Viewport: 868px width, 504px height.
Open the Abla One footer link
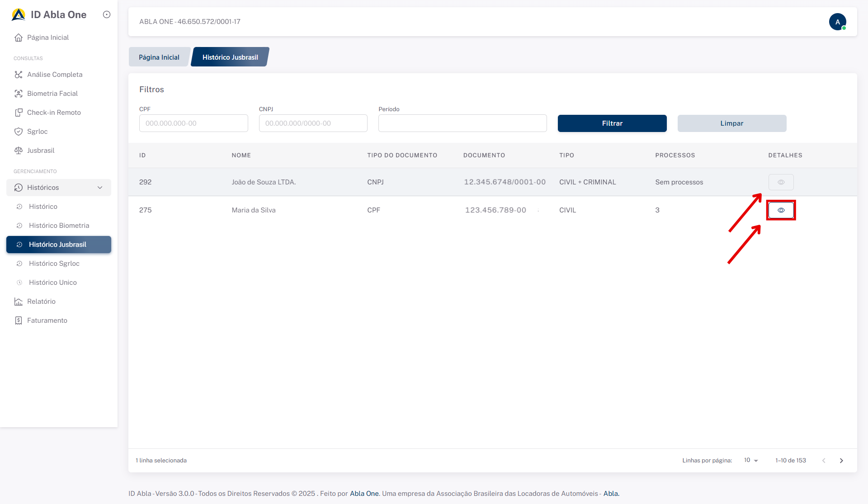pos(364,494)
